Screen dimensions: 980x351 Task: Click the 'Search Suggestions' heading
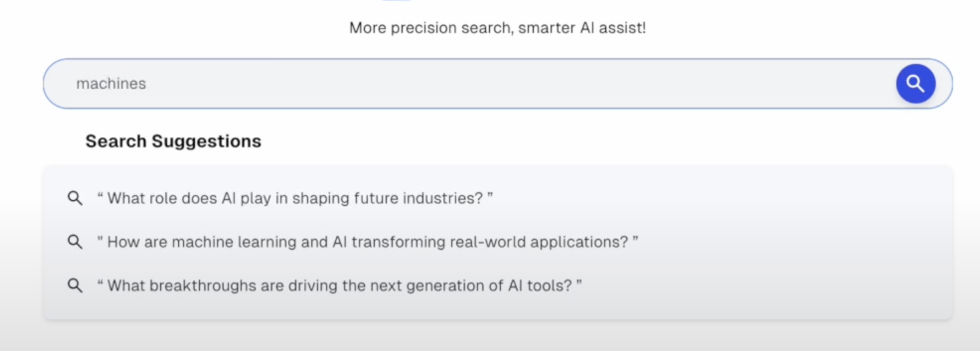(173, 141)
